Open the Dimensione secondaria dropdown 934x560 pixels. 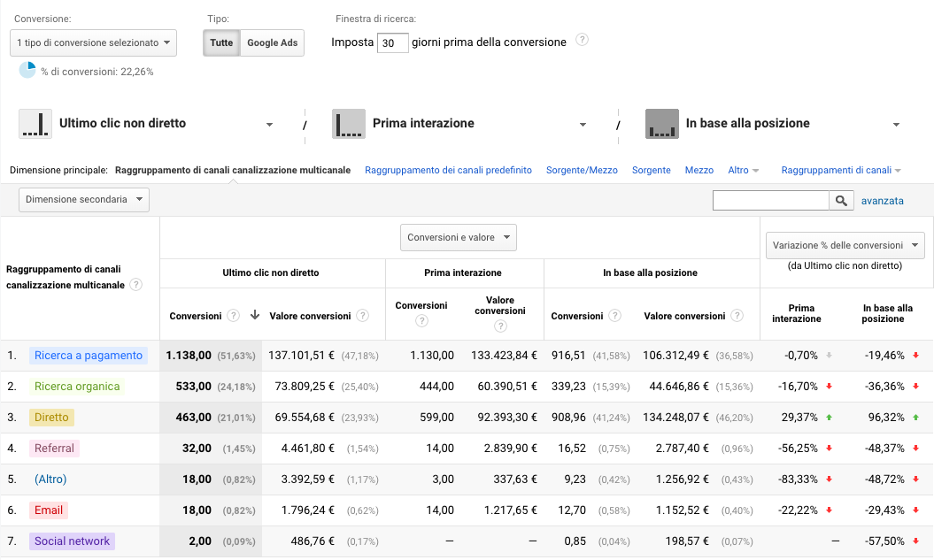[84, 199]
